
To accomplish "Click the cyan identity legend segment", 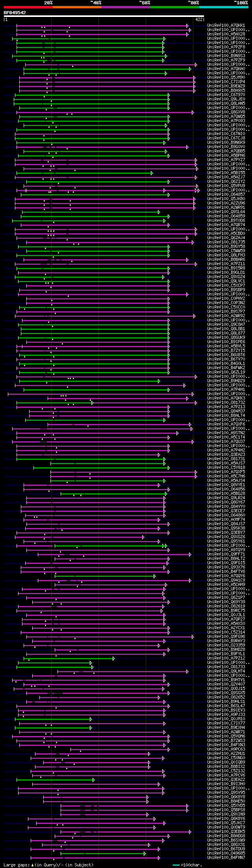I will click(x=224, y=7).
